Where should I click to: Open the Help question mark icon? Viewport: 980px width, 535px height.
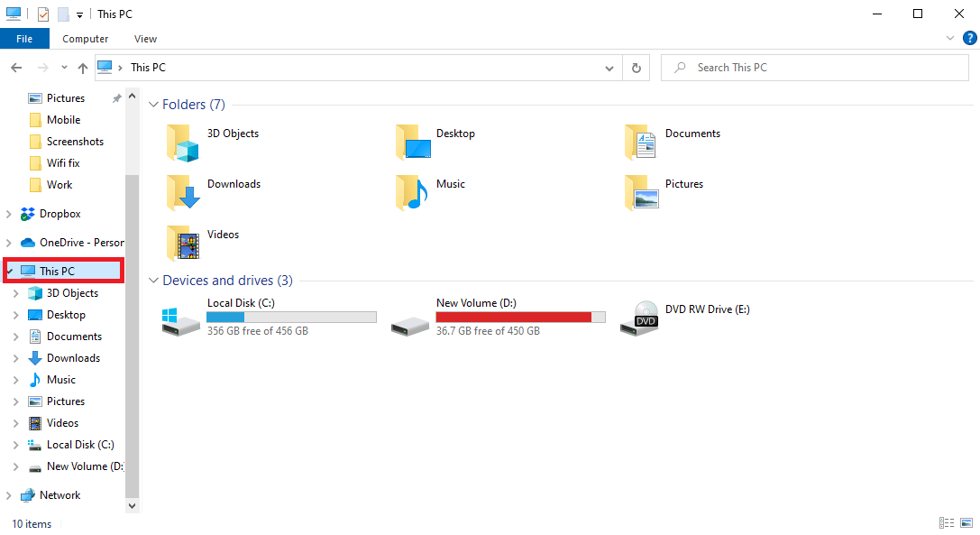(969, 38)
